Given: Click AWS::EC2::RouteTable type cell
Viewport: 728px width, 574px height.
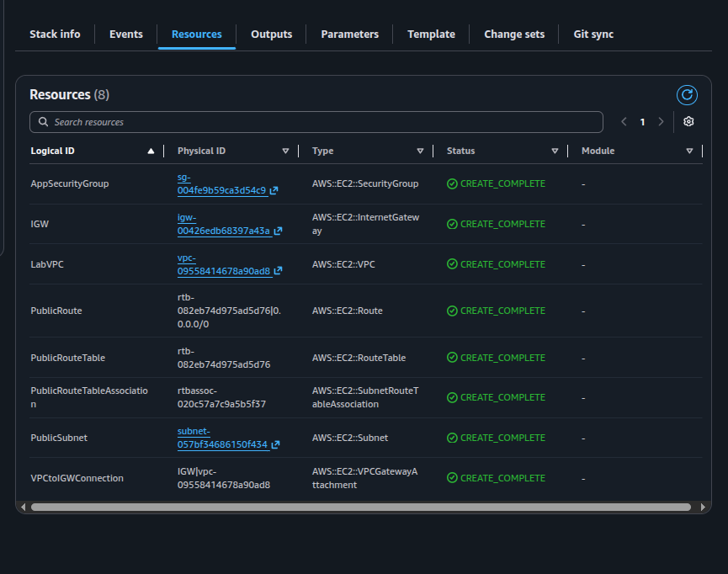Looking at the screenshot, I should click(x=359, y=358).
